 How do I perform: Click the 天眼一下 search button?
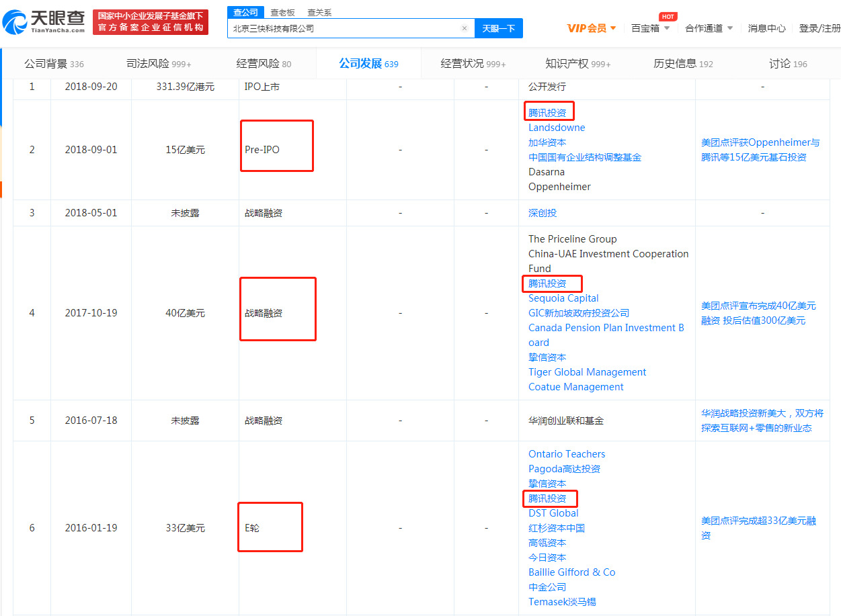click(499, 28)
